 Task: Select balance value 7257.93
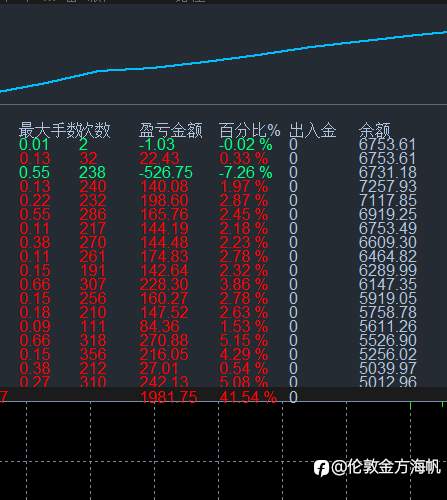coord(388,187)
